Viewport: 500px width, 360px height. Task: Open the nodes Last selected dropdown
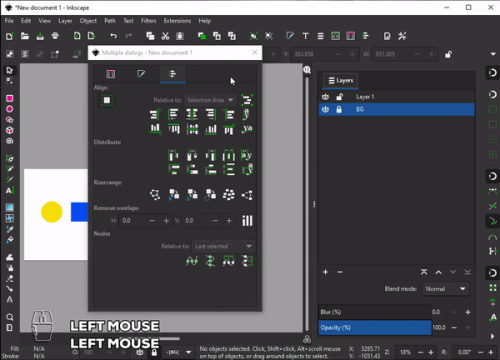[223, 246]
